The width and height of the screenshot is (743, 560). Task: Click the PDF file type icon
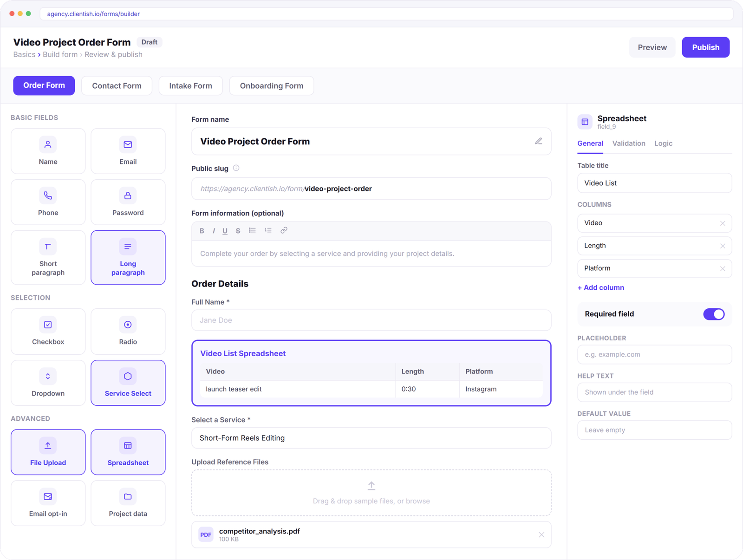tap(206, 535)
